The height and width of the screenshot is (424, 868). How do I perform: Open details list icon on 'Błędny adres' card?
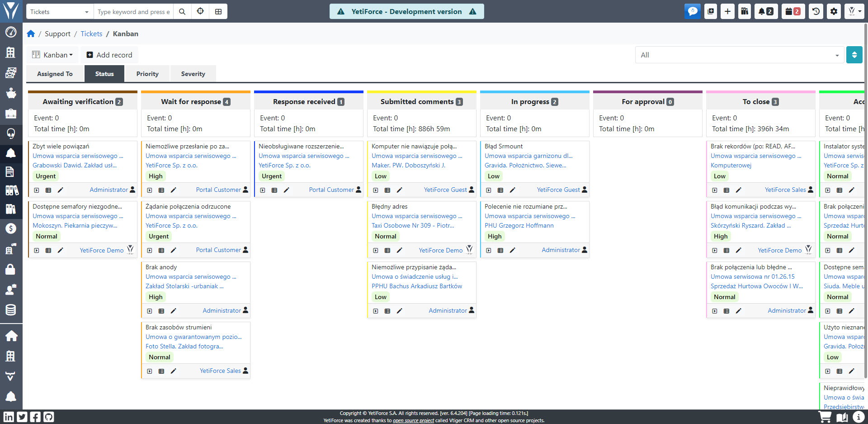click(x=387, y=250)
